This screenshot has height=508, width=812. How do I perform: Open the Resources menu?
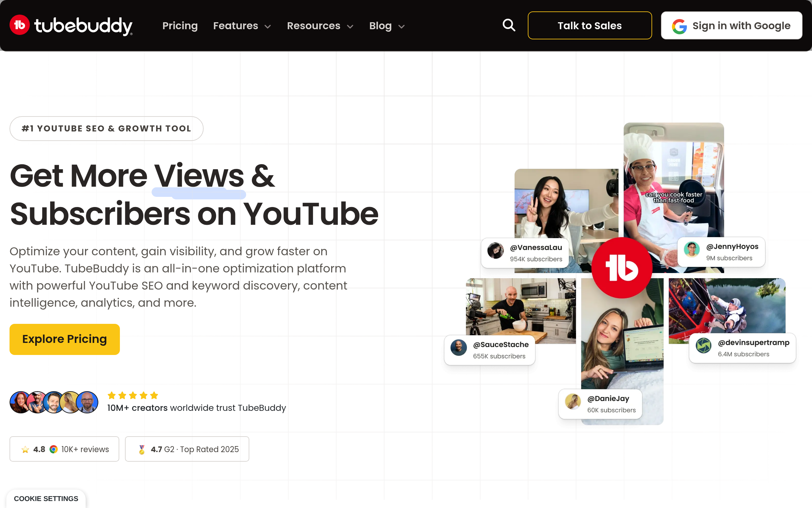[x=320, y=26]
